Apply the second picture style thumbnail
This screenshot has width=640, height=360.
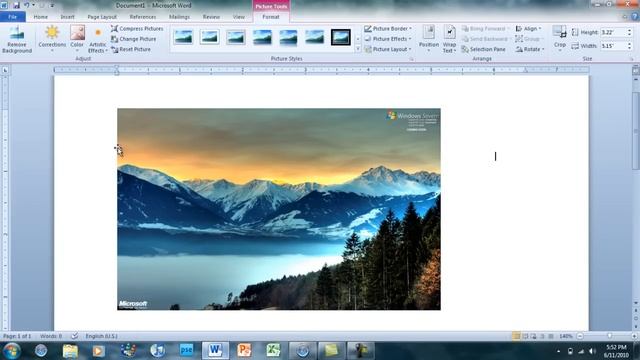[x=209, y=37]
